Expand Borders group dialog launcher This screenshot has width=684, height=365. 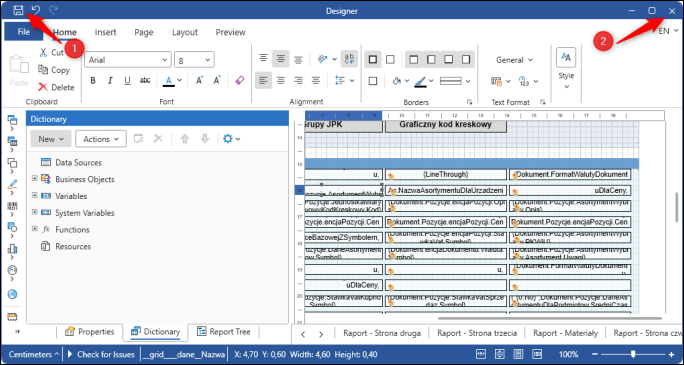[469, 102]
